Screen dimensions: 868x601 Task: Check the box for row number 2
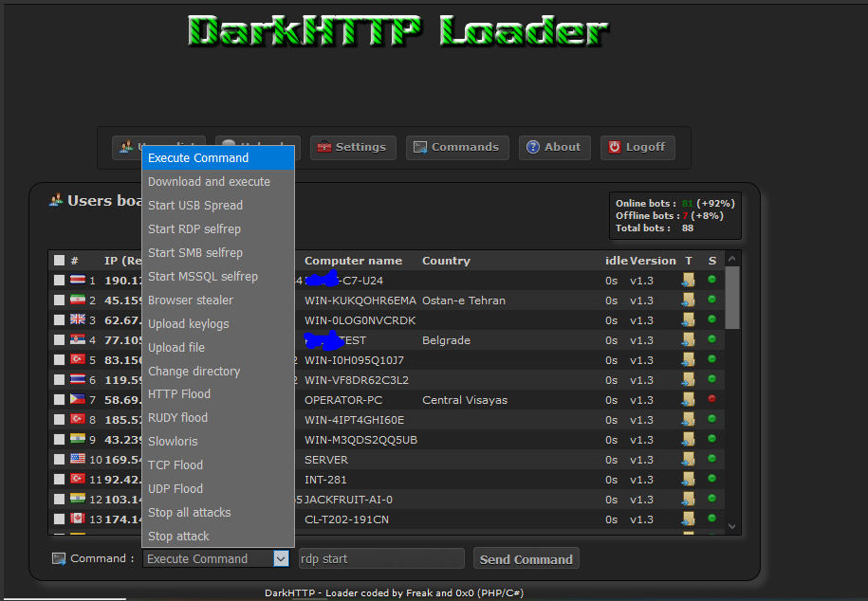pos(60,300)
